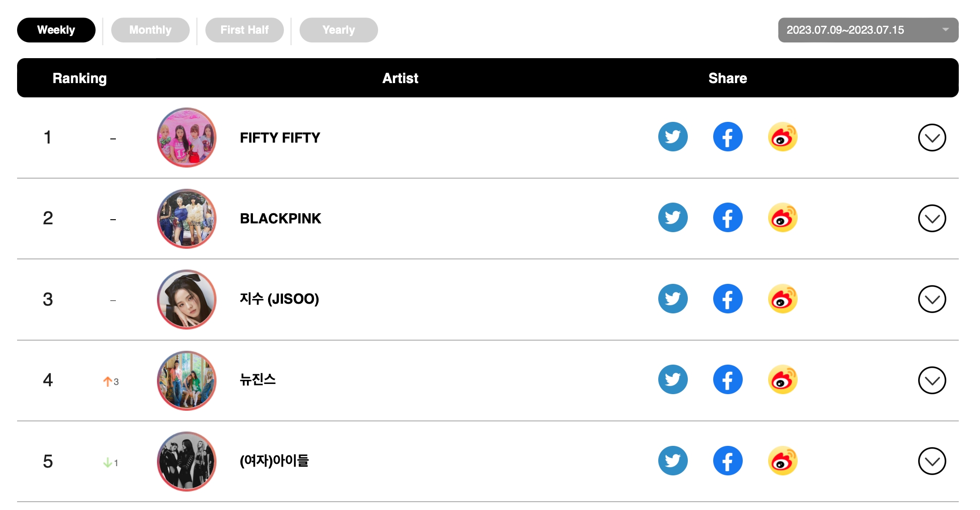The image size is (980, 510).
Task: Expand the 뉴진스 row details
Action: (932, 380)
